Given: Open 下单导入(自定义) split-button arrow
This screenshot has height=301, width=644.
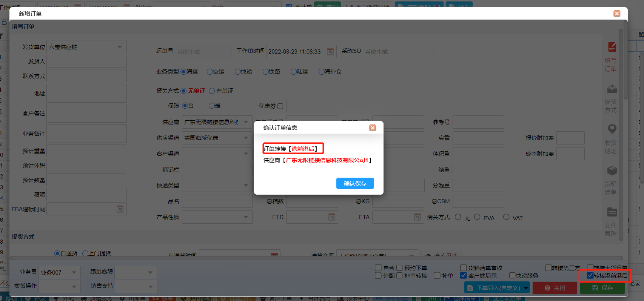Looking at the screenshot, I should [x=526, y=288].
